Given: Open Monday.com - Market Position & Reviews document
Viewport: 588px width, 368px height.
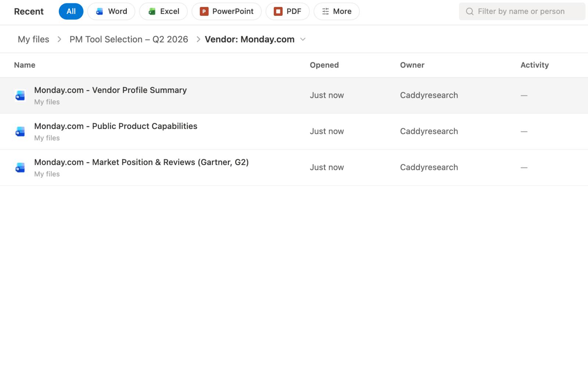Looking at the screenshot, I should [141, 162].
